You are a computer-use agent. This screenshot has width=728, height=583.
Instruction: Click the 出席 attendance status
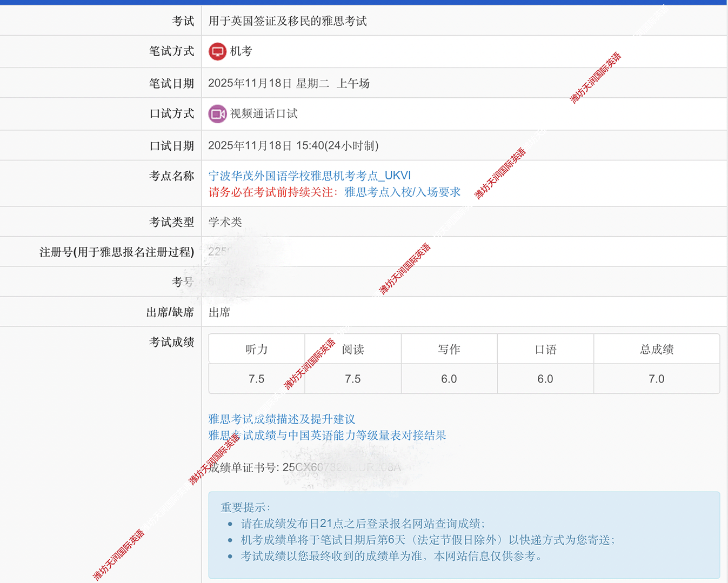[219, 312]
